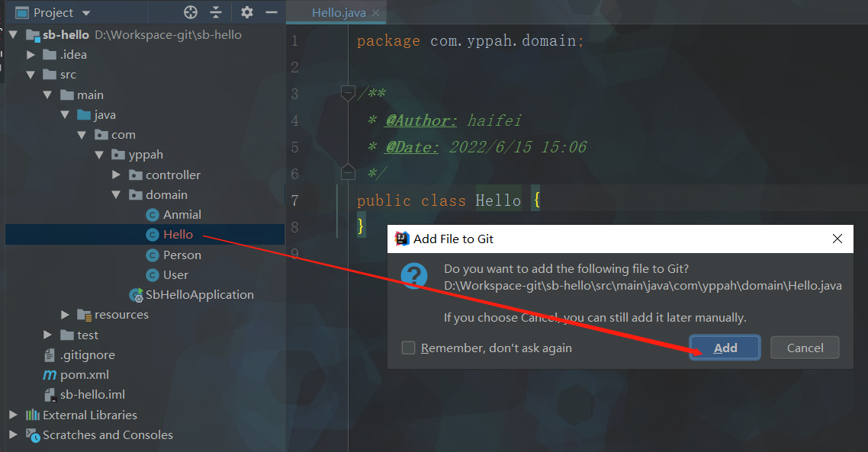Click Cancel in Add File dialog

(805, 348)
